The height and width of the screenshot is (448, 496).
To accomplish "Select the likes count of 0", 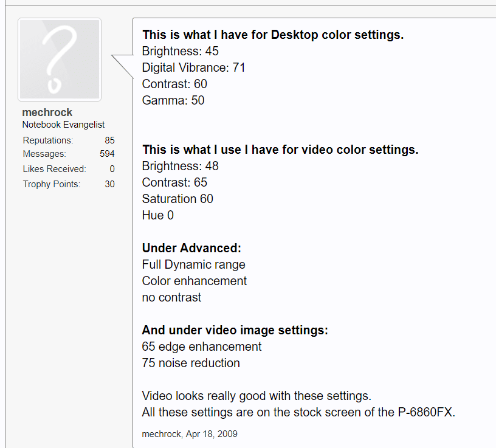I will 112,169.
